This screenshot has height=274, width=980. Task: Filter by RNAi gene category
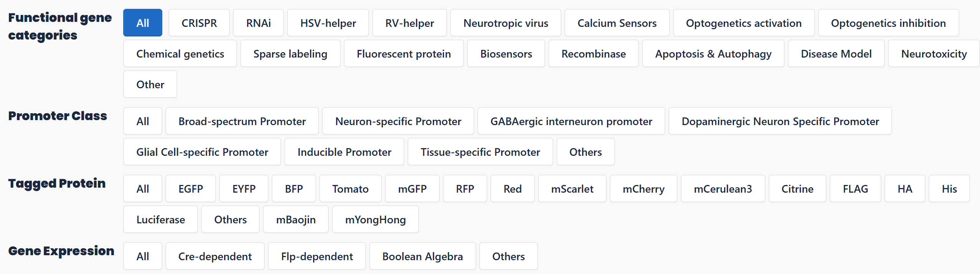[258, 23]
